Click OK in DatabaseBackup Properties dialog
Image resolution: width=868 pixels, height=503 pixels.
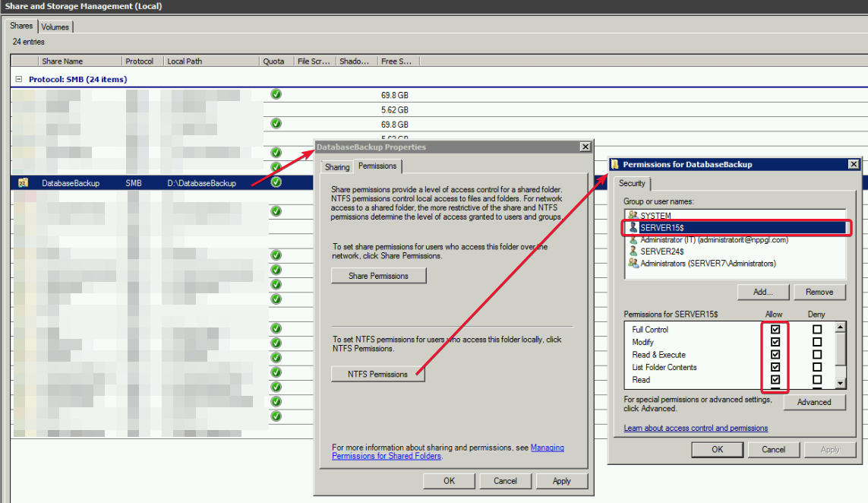pos(449,481)
